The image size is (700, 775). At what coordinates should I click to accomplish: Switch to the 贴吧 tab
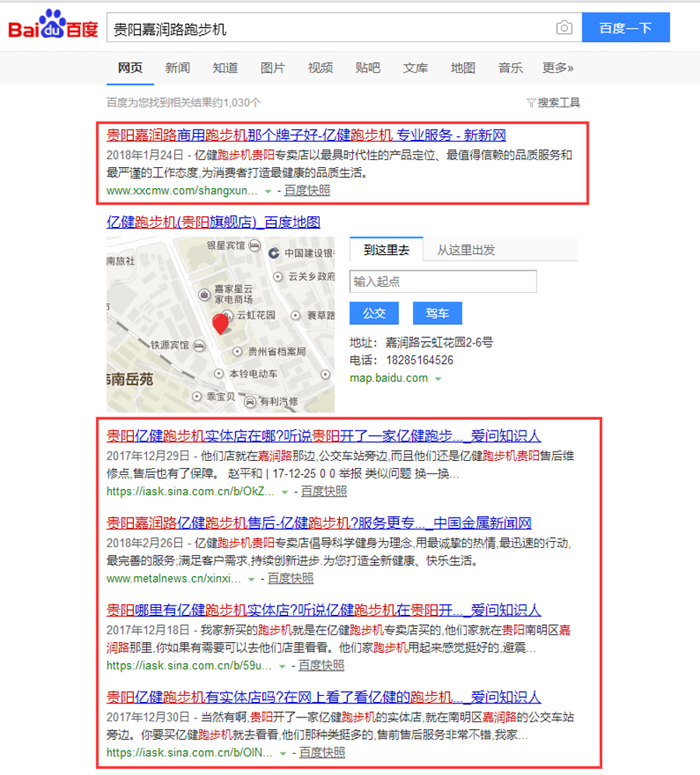point(368,68)
